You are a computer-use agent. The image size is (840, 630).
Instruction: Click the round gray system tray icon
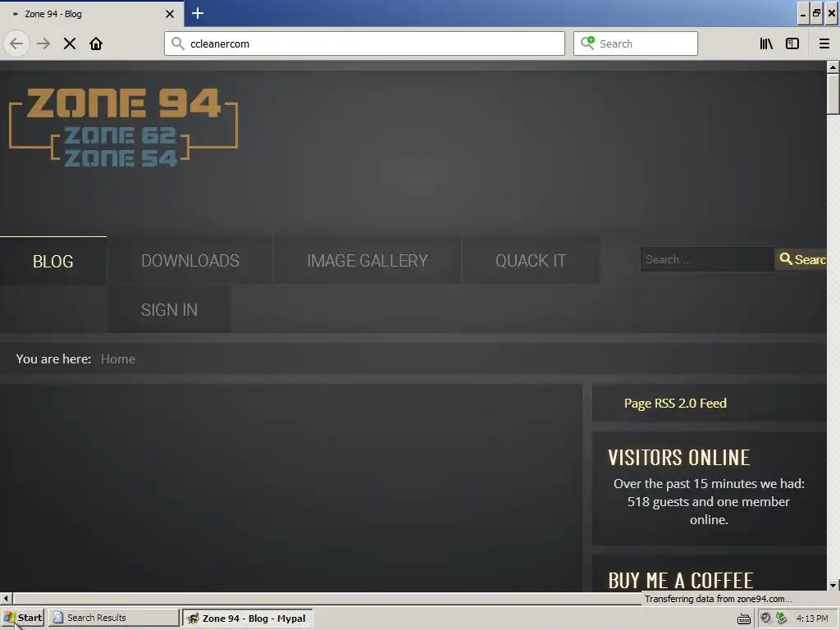point(766,619)
